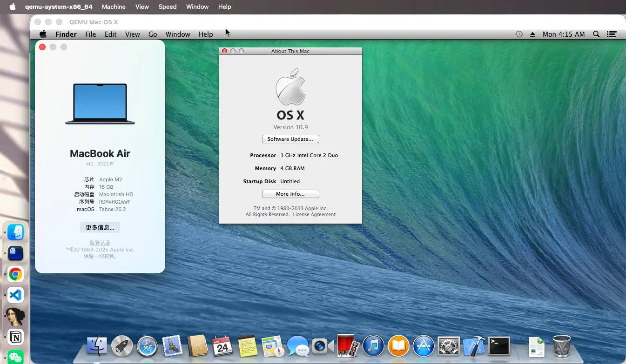Open Safari from the Dock

tap(147, 346)
